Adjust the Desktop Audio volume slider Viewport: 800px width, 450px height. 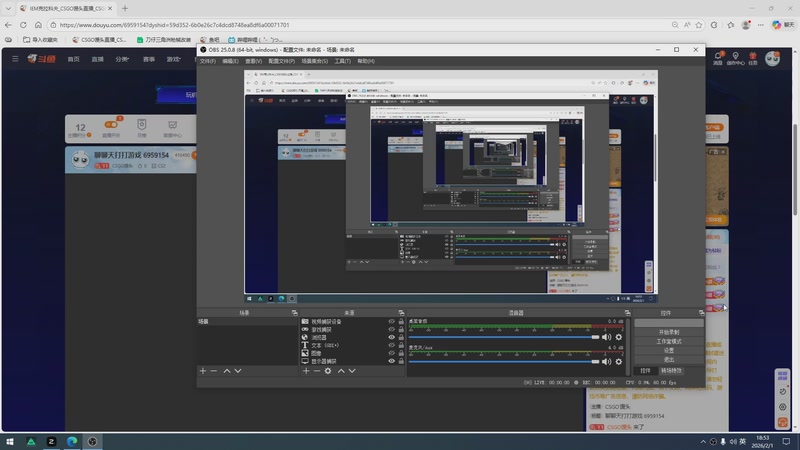tap(504, 337)
